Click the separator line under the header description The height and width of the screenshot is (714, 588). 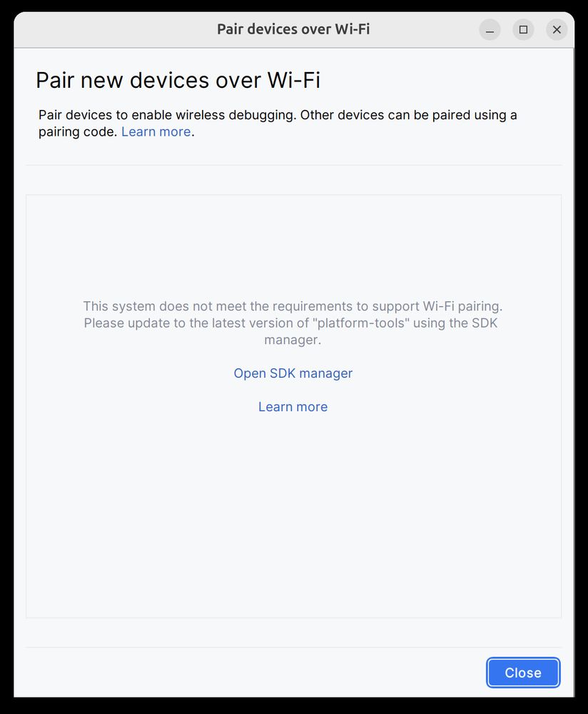click(293, 165)
